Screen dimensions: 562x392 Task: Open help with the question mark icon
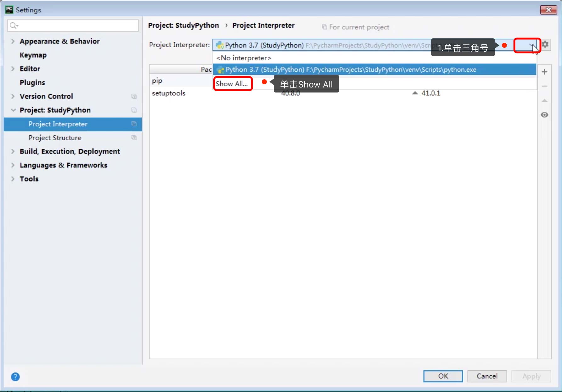[x=15, y=377]
